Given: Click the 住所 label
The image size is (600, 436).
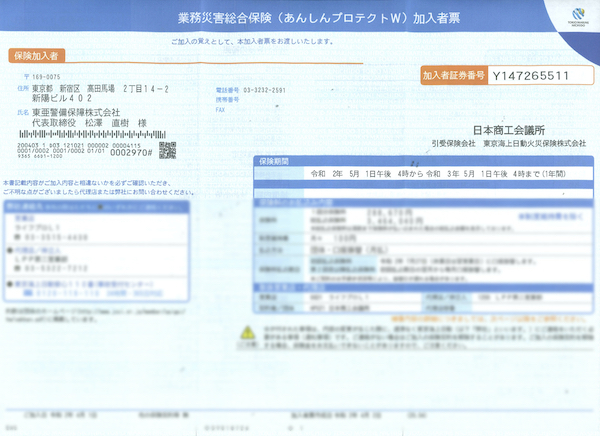Looking at the screenshot, I should coord(23,88).
